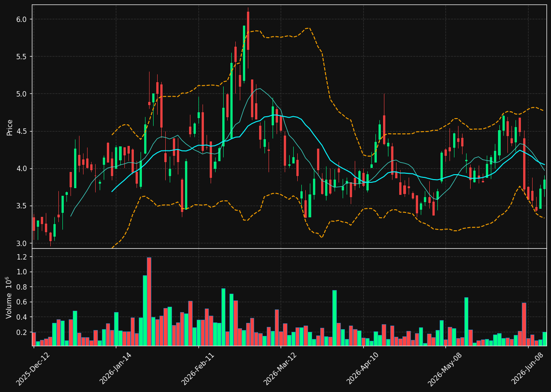
Task: Click the 2026-Jan-14 date label
Action: click(115, 369)
